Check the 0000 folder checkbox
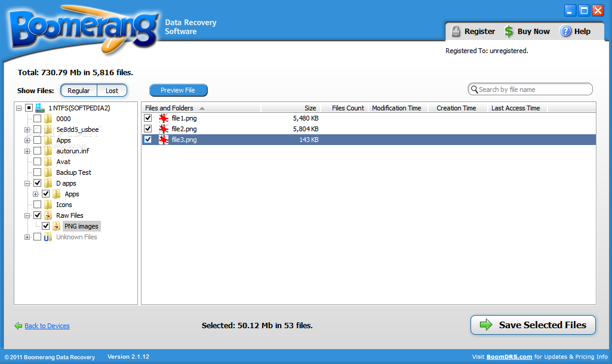612x364 pixels. tap(38, 118)
